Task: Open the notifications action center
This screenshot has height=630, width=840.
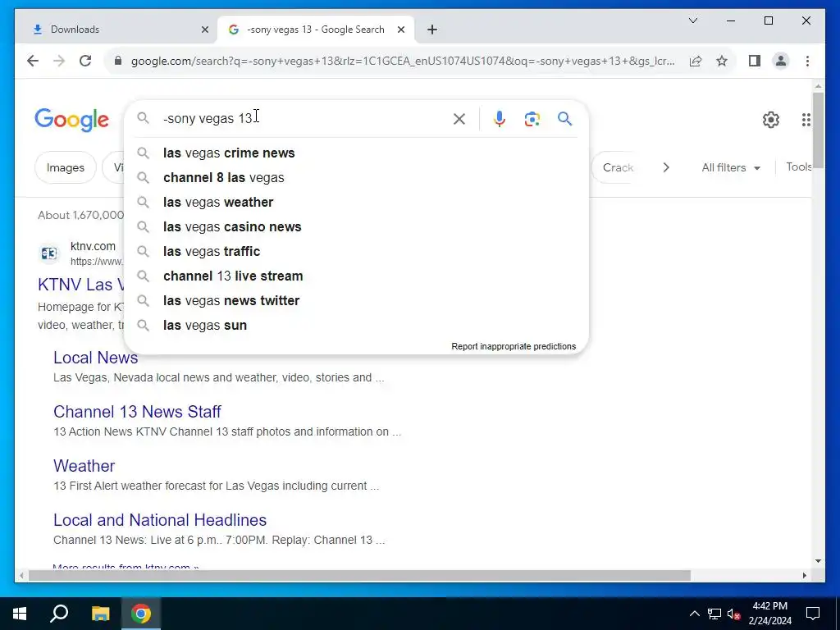Action: 813,614
